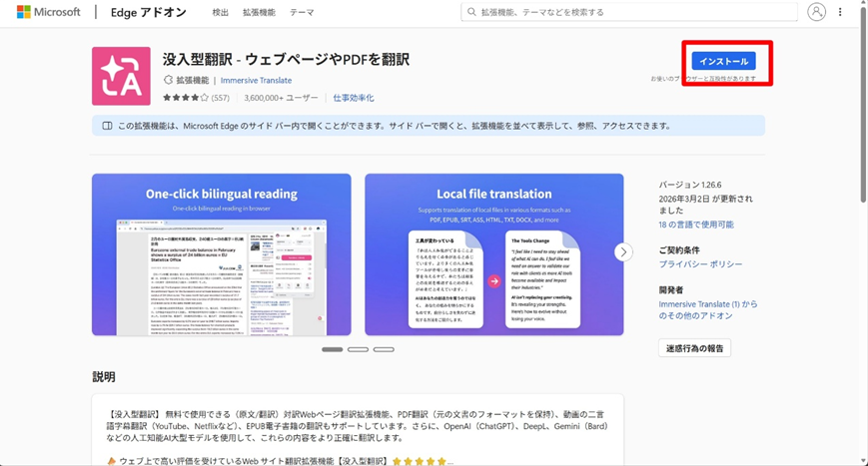This screenshot has width=868, height=466.
Task: Select the second carousel indicator
Action: pos(358,349)
